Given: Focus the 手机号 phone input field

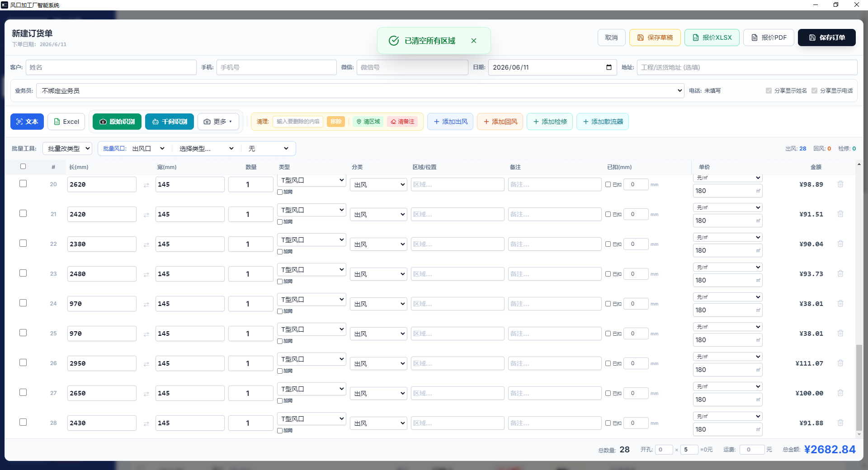Looking at the screenshot, I should 277,67.
